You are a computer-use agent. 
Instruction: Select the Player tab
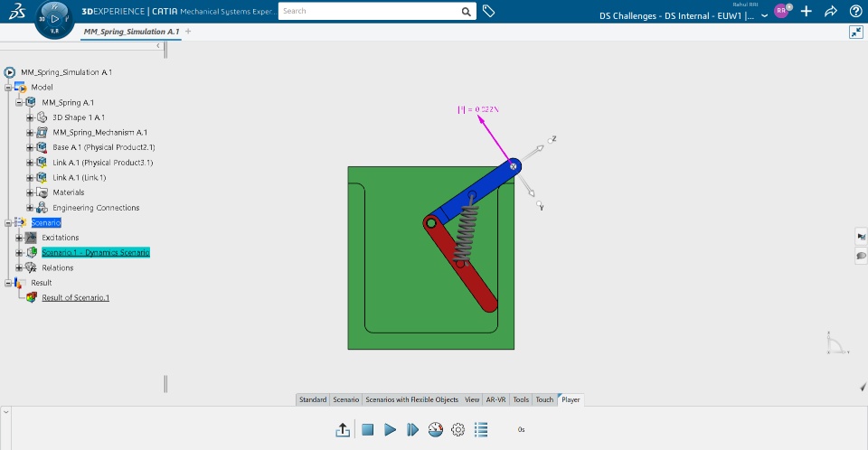[x=571, y=399]
